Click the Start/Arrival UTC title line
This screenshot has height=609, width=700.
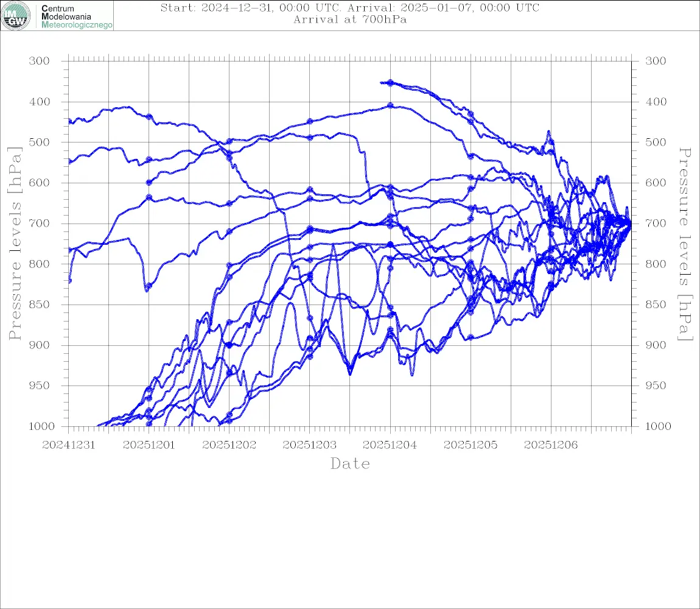350,8
